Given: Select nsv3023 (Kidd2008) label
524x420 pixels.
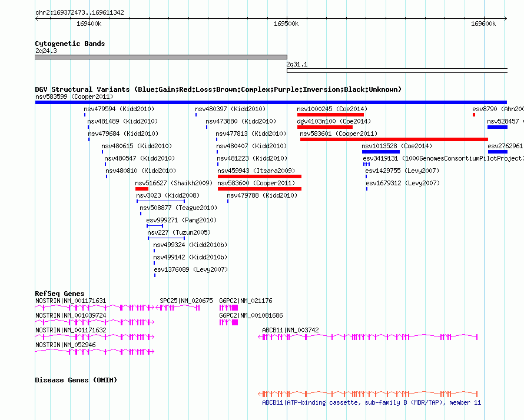Looking at the screenshot, I should click(168, 195).
